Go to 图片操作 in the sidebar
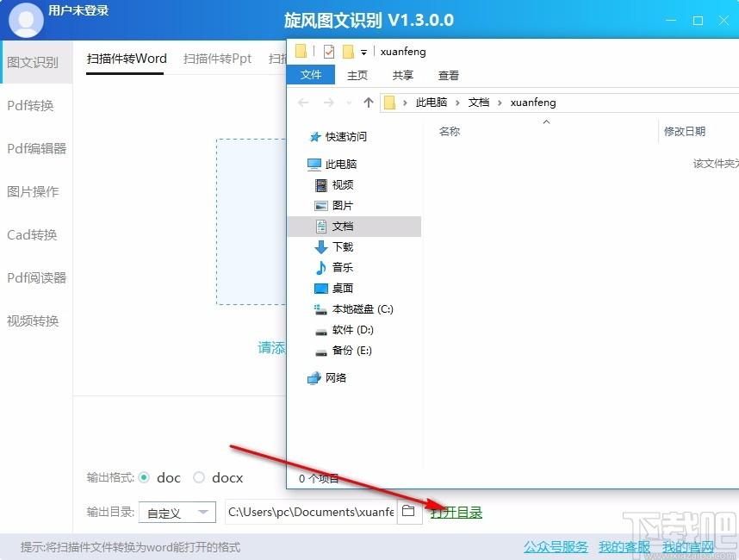Viewport: 739px width, 560px height. coord(33,191)
